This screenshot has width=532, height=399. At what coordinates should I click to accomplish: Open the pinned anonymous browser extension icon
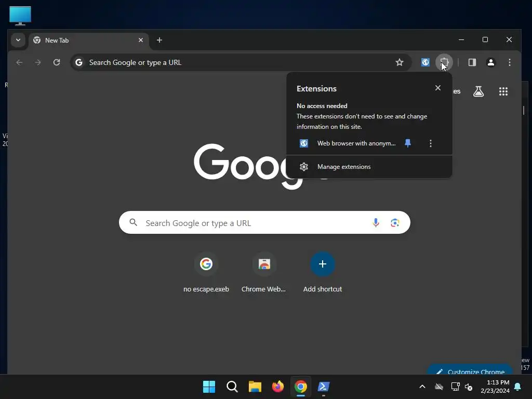[x=425, y=62]
